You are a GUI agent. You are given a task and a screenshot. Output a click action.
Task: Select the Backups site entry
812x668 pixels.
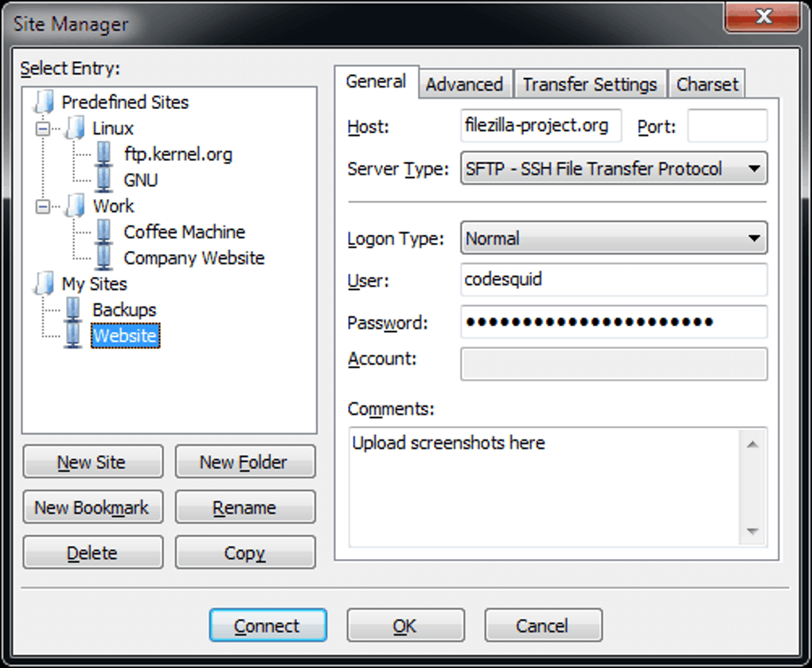(73, 310)
